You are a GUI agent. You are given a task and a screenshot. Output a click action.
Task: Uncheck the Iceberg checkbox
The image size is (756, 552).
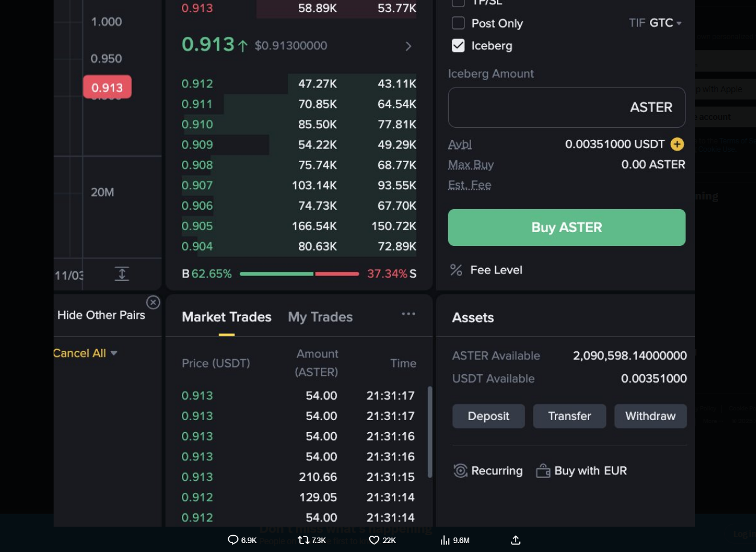pyautogui.click(x=458, y=45)
